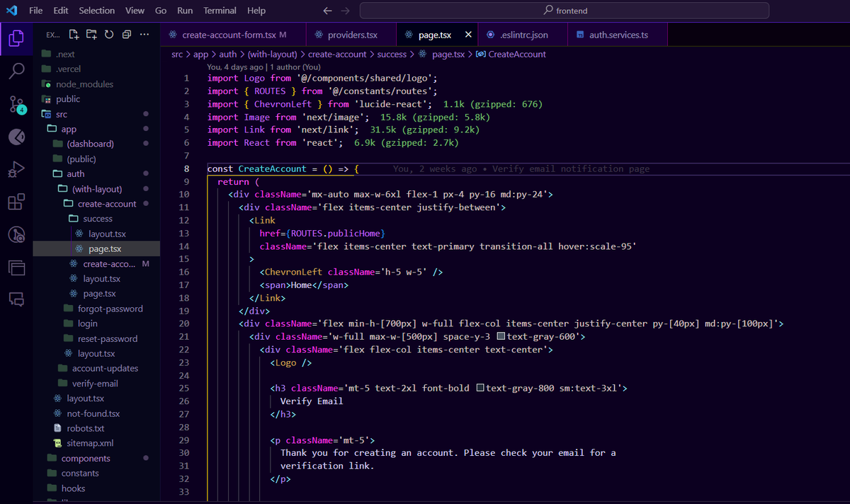Click the New File icon in Explorer header
This screenshot has height=504, width=850.
(74, 34)
